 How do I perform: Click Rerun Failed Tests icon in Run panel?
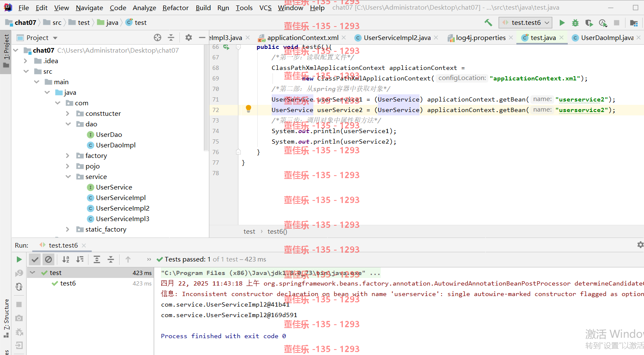click(19, 273)
